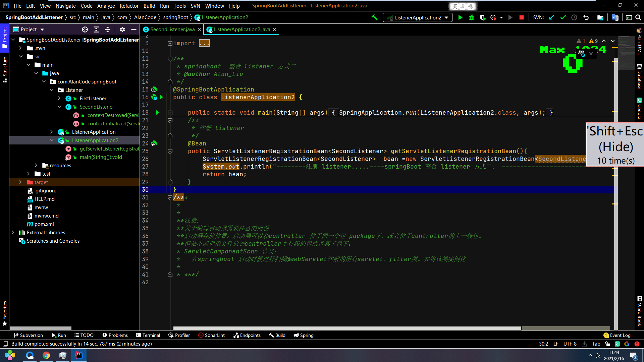
Task: Toggle read-only lock in status bar
Action: point(607,344)
